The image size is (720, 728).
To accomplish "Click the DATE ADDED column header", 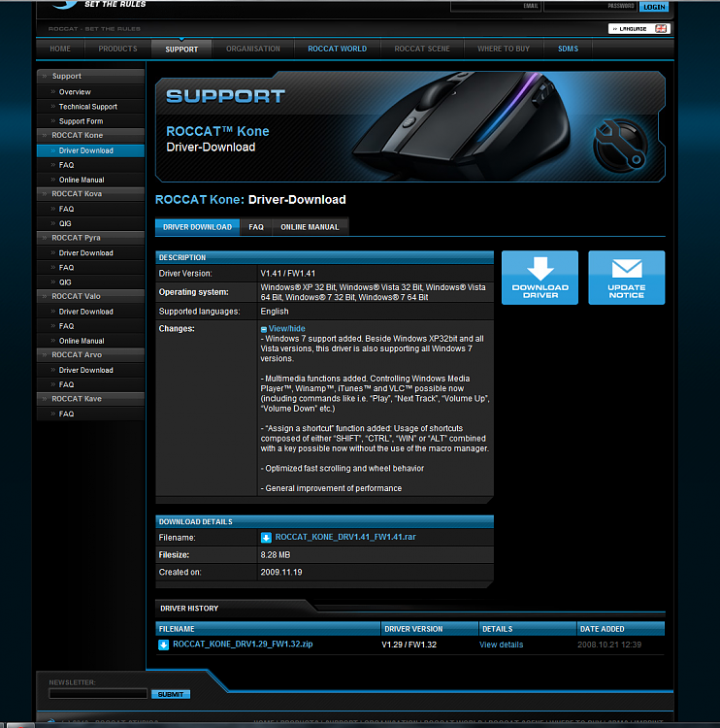I will point(621,629).
